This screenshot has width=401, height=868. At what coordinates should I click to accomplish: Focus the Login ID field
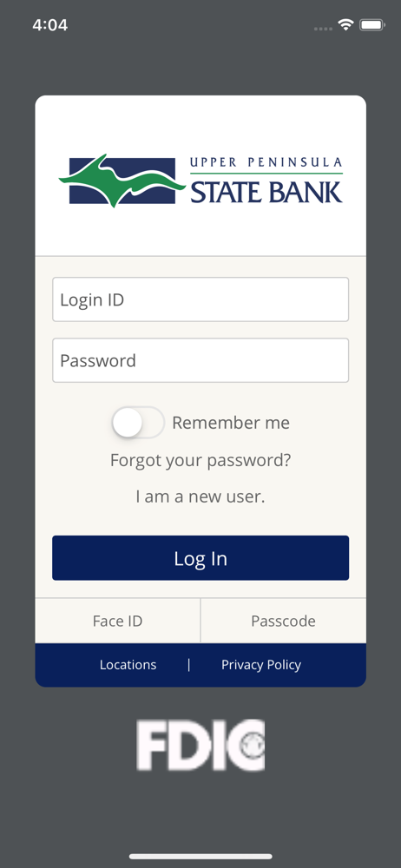[x=200, y=299]
